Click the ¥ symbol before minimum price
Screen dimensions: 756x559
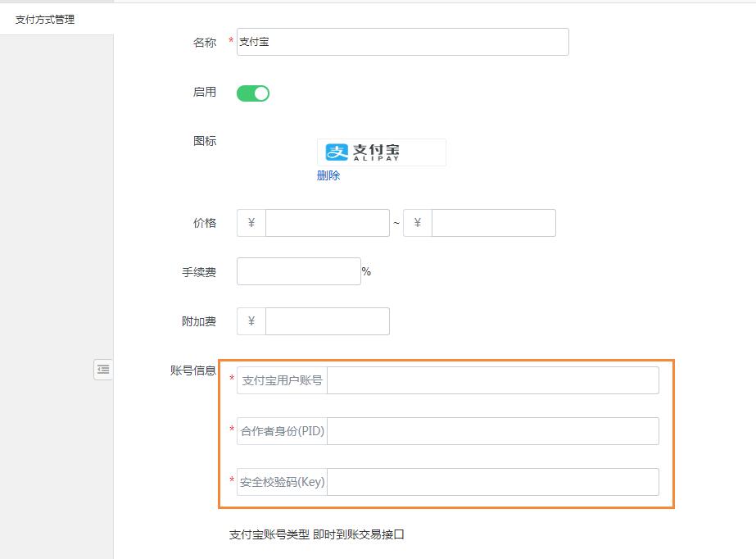(251, 223)
